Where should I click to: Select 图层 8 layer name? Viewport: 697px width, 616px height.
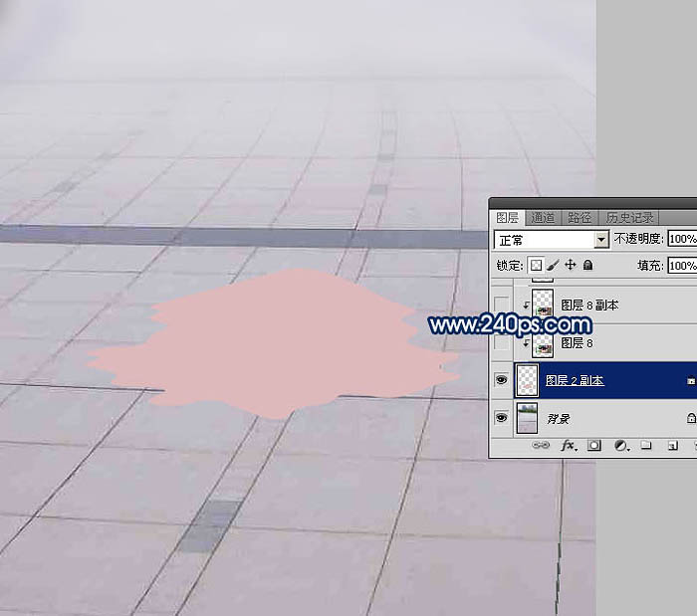click(577, 343)
